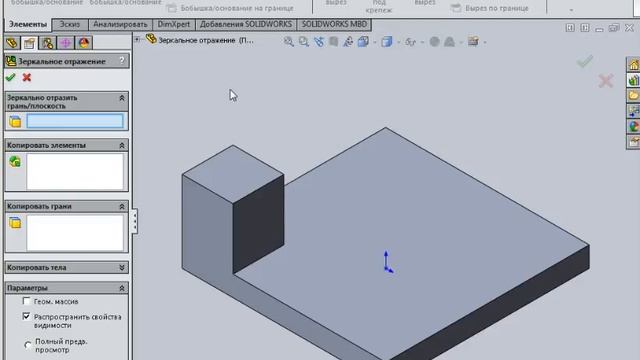This screenshot has width=640, height=360.
Task: Click Копировать элементы selection list box
Action: pyautogui.click(x=75, y=172)
